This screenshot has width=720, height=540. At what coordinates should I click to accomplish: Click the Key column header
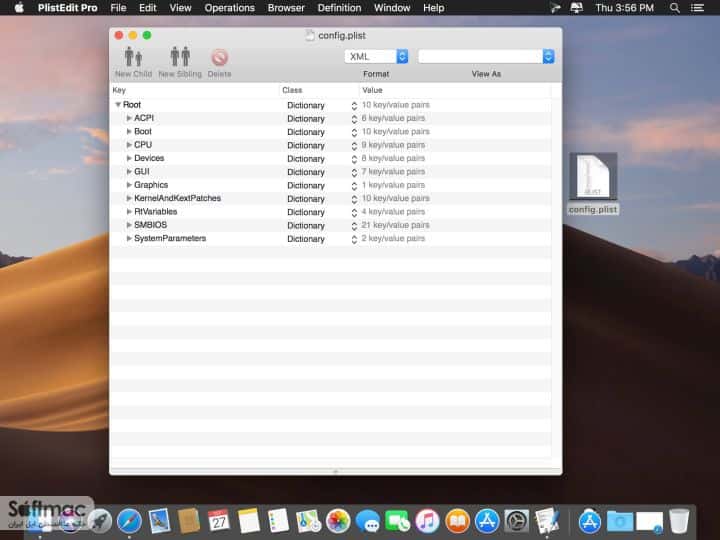[x=195, y=90]
